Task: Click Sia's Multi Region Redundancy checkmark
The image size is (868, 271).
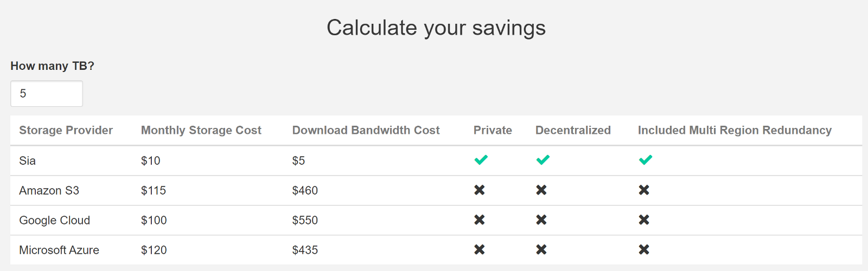Action: [645, 160]
